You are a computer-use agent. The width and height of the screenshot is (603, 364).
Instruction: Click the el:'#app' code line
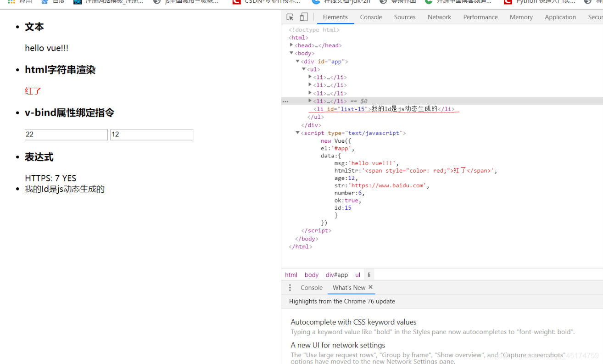pos(338,148)
